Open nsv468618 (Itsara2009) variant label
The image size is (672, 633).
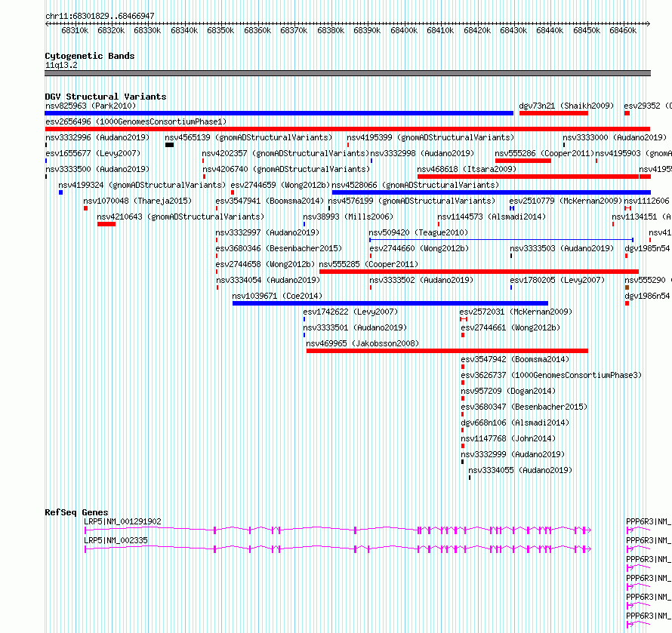pyautogui.click(x=467, y=169)
